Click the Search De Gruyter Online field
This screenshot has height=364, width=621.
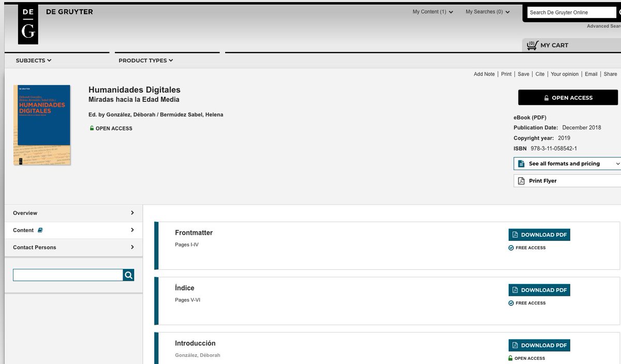pyautogui.click(x=572, y=12)
